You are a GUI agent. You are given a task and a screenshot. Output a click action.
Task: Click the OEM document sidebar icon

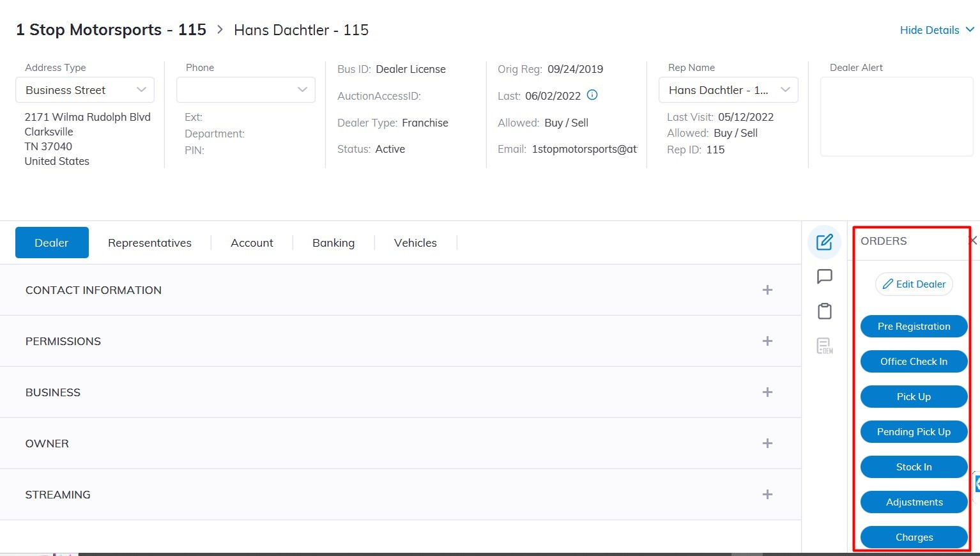[x=824, y=346]
